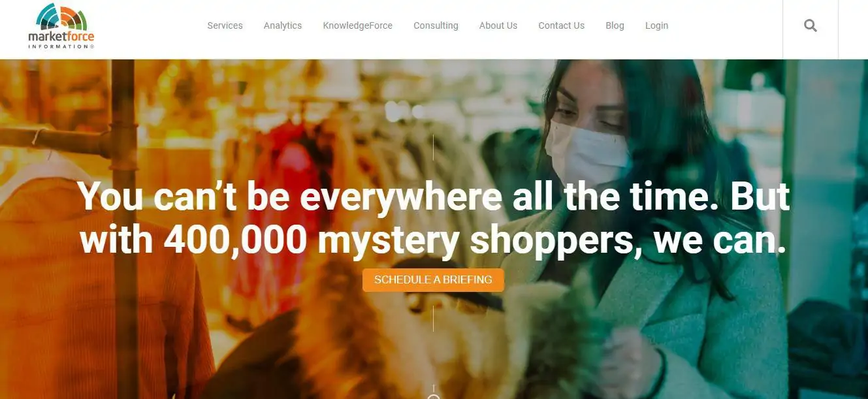868x399 pixels.
Task: Select the Login link in header
Action: [656, 25]
